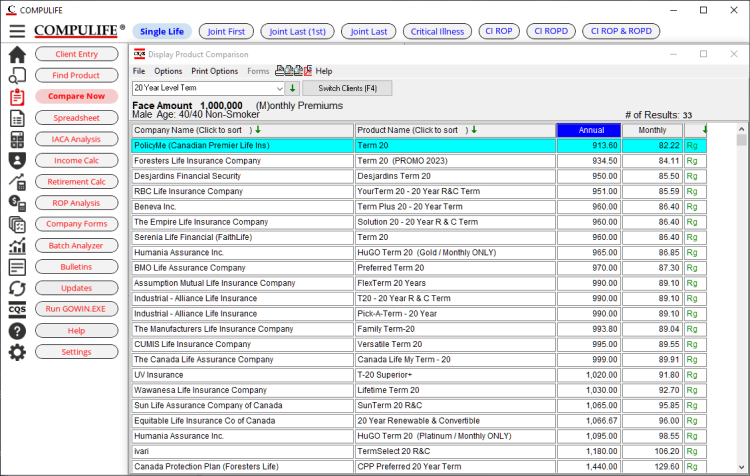Select the PolicyMe (Canadian Premier Life Ins) row
The height and width of the screenshot is (476, 750).
point(419,145)
